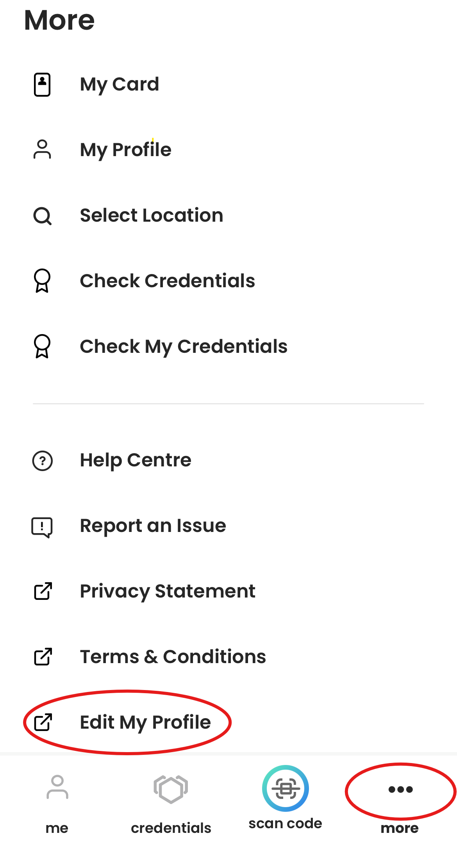Tap the Select Location magnifier icon

click(42, 215)
